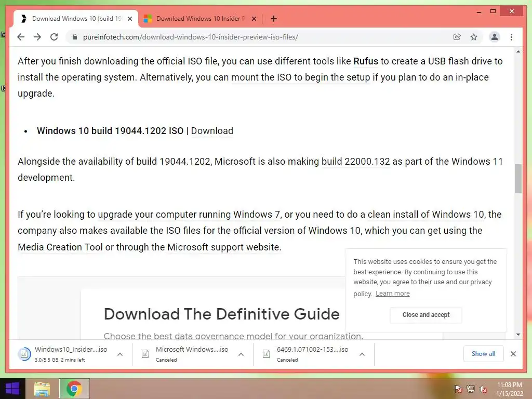Open the Microsoft support website link

coord(224,247)
